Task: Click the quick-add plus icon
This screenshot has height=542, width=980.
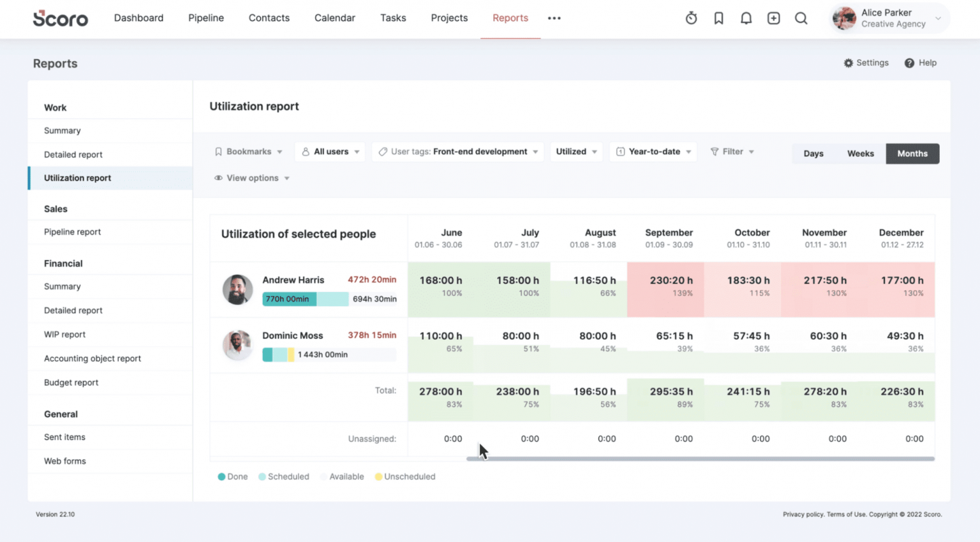Action: click(x=773, y=18)
